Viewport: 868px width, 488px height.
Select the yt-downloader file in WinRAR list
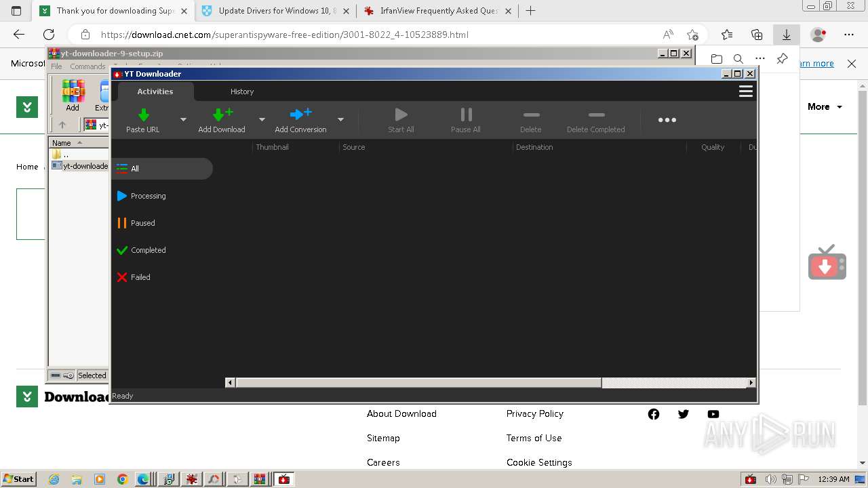pos(80,166)
